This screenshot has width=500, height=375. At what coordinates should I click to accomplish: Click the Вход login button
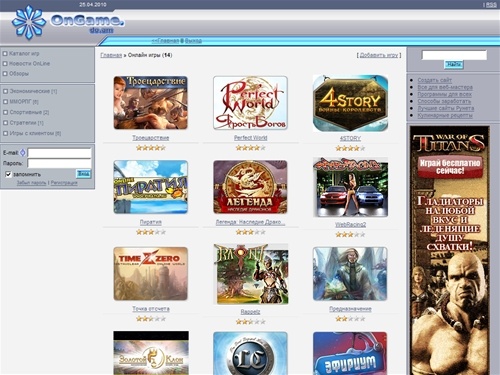coord(83,174)
